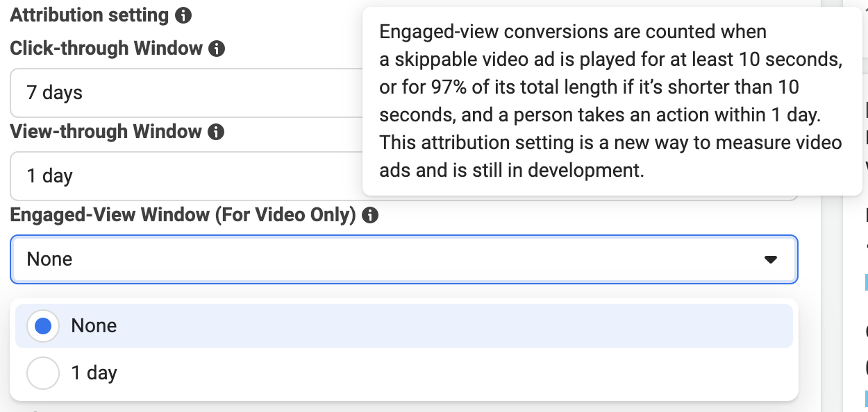The image size is (868, 412).
Task: Click the caret arrow in Engaged-View dropdown
Action: click(x=770, y=259)
